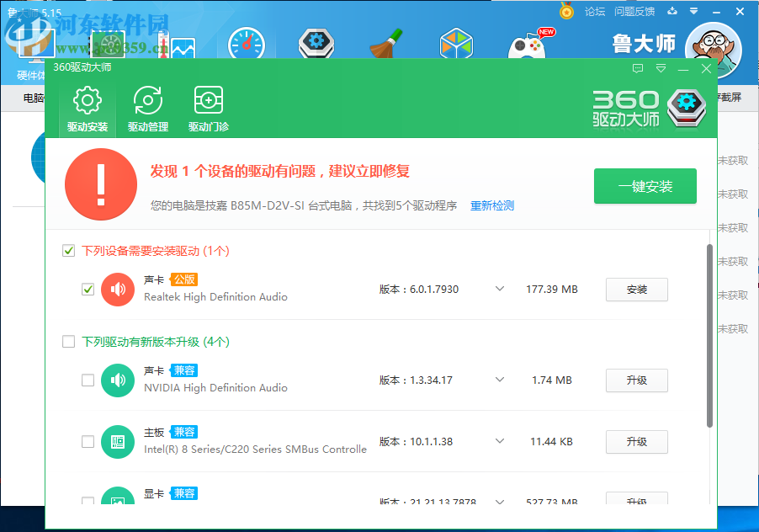Check the NVIDIA High Definition Audio checkbox

coord(88,380)
